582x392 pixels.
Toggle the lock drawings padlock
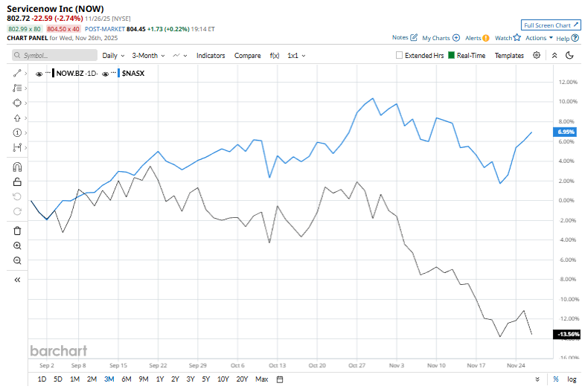coord(17,181)
